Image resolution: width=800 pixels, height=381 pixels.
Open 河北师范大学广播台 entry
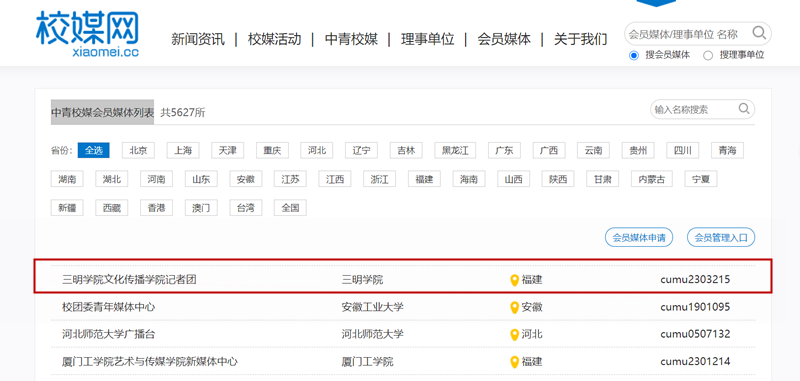pyautogui.click(x=108, y=335)
